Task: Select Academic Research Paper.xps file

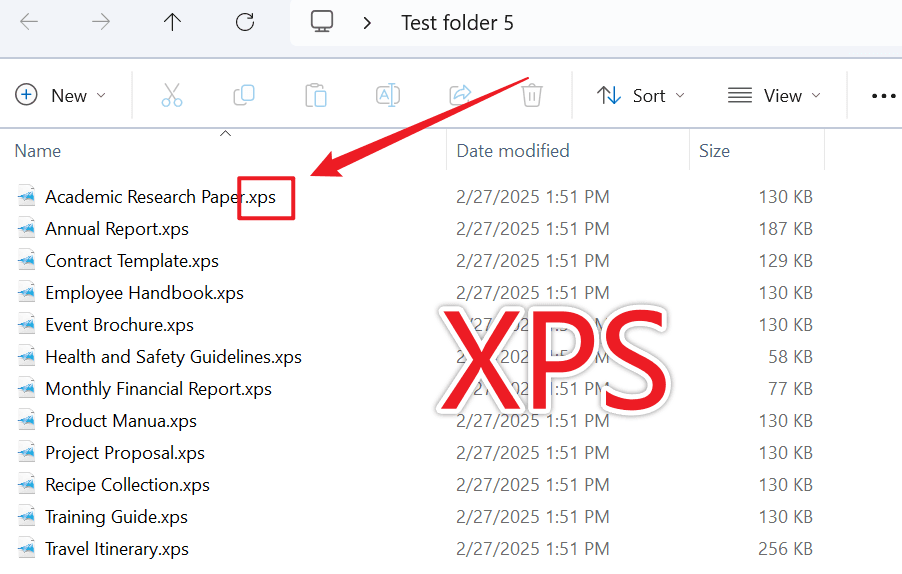Action: click(160, 197)
